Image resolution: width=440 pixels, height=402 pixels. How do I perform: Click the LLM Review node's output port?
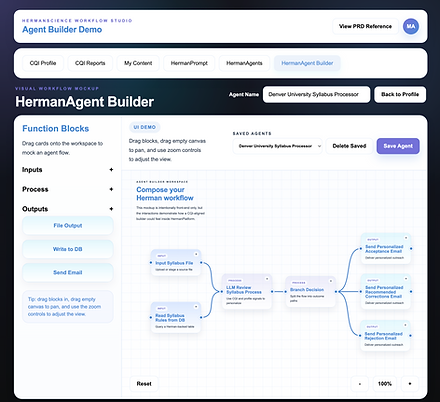coord(272,292)
